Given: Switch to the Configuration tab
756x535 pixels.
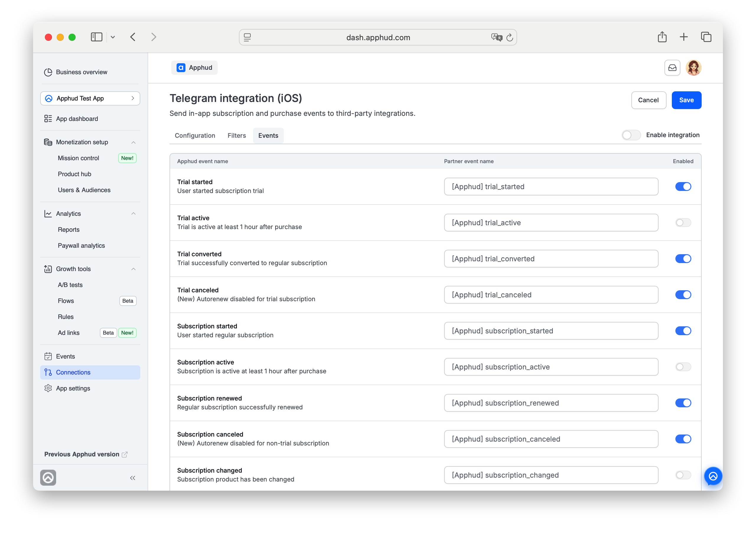Looking at the screenshot, I should [x=195, y=135].
